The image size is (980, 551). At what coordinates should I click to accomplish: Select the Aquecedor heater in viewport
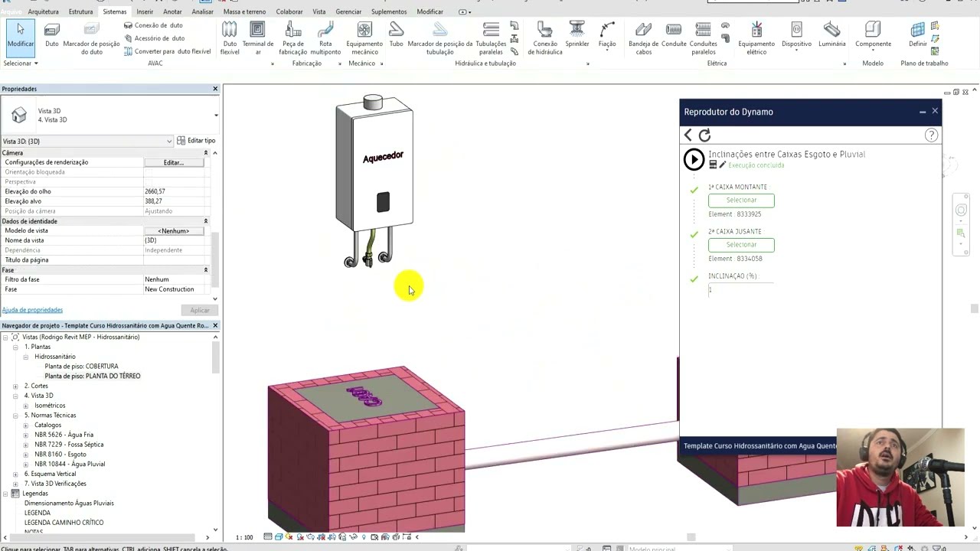[x=374, y=181]
